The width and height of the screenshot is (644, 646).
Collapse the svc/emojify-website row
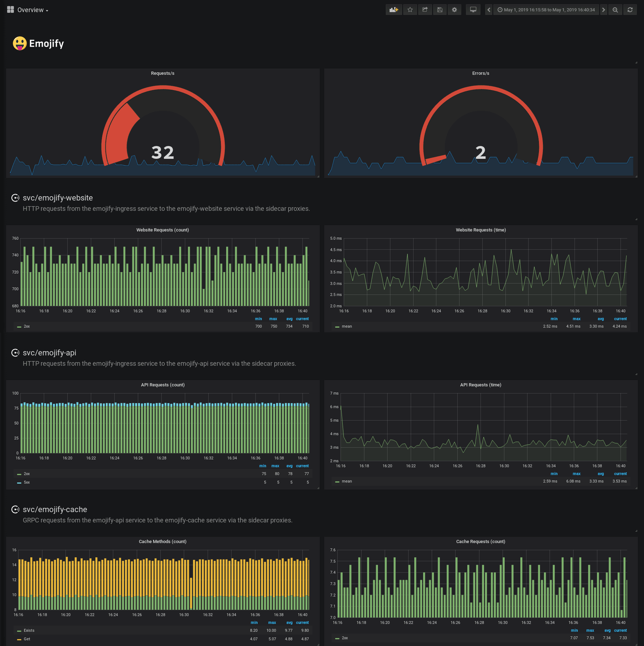[58, 198]
